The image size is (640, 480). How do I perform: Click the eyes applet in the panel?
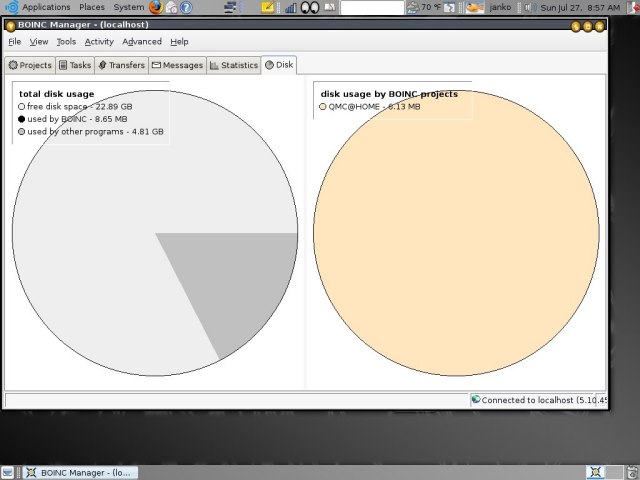click(x=310, y=7)
